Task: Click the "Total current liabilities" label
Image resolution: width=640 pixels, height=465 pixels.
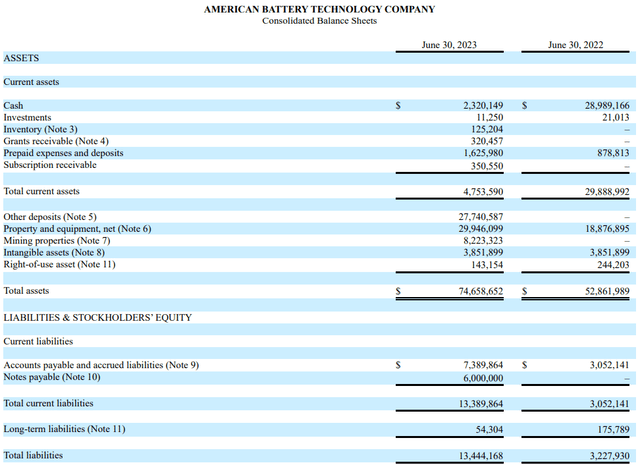Action: (48, 403)
